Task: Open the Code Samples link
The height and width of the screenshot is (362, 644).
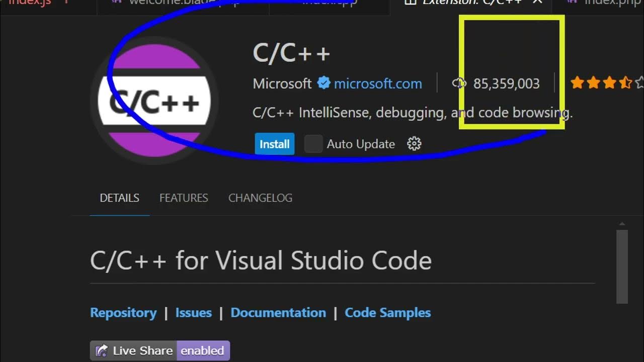Action: coord(387,313)
